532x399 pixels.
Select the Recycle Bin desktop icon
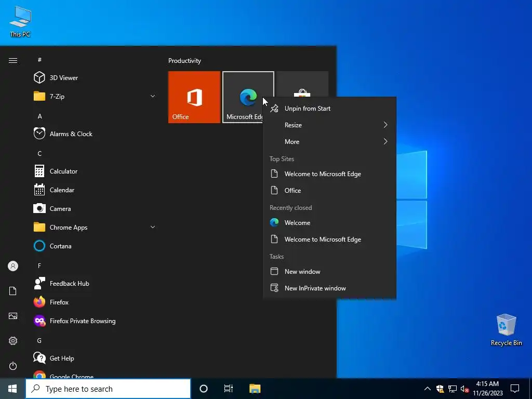506,330
